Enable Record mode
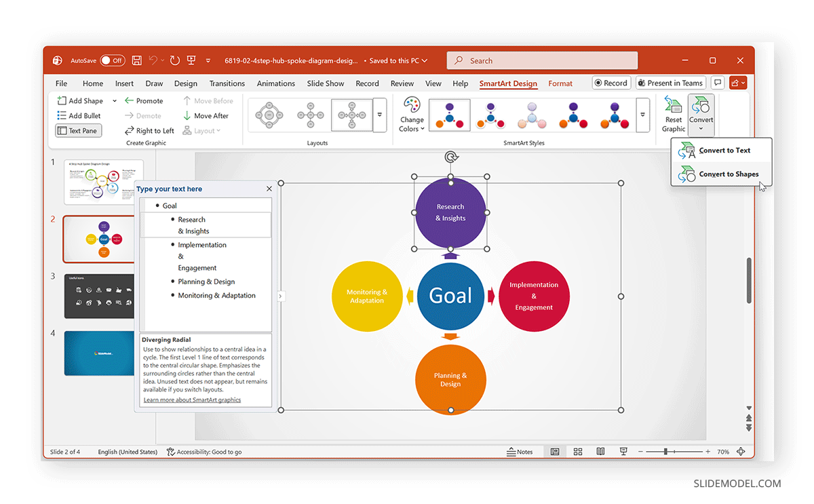Image resolution: width=814 pixels, height=504 pixels. coord(610,83)
